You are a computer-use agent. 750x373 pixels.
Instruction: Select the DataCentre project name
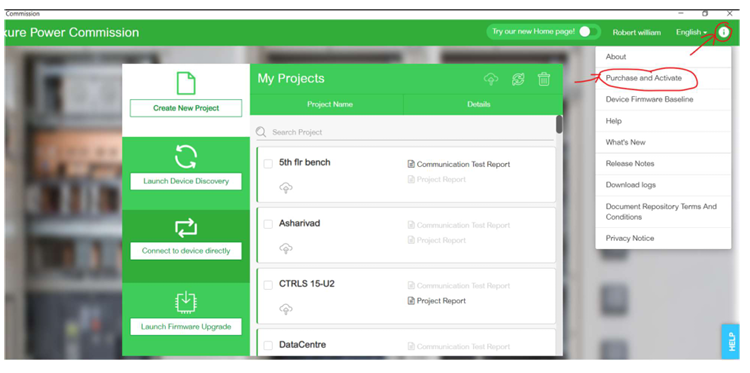302,345
